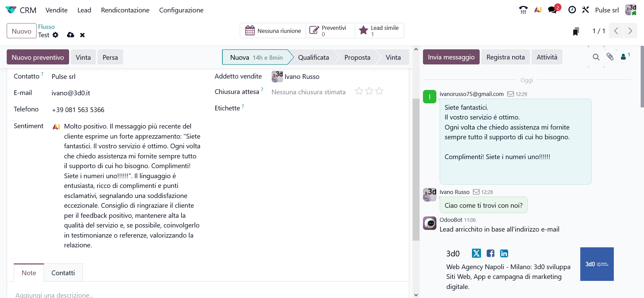This screenshot has width=644, height=298.
Task: Open the conversations messages icon
Action: [553, 10]
